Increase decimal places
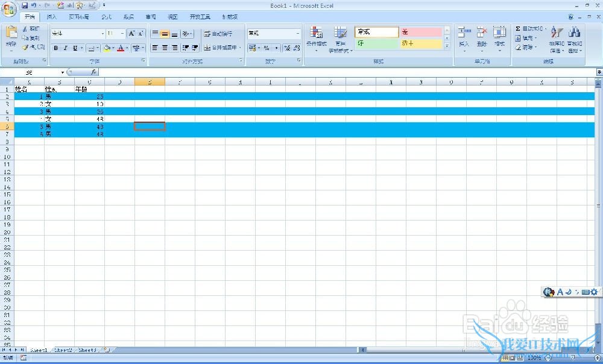 287,48
